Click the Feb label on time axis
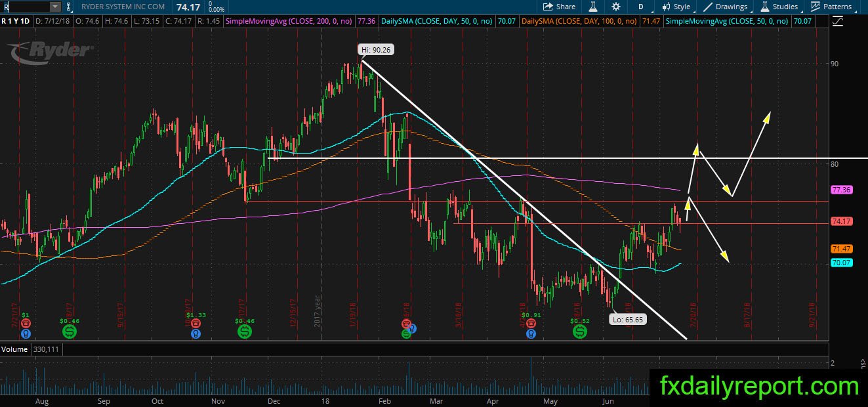Image resolution: width=868 pixels, height=407 pixels. pos(385,400)
